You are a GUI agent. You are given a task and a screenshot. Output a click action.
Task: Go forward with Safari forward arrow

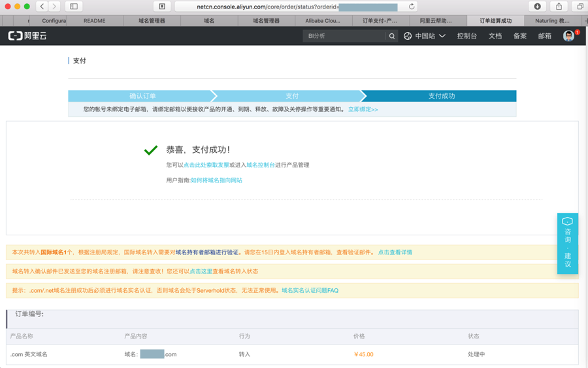(x=54, y=7)
